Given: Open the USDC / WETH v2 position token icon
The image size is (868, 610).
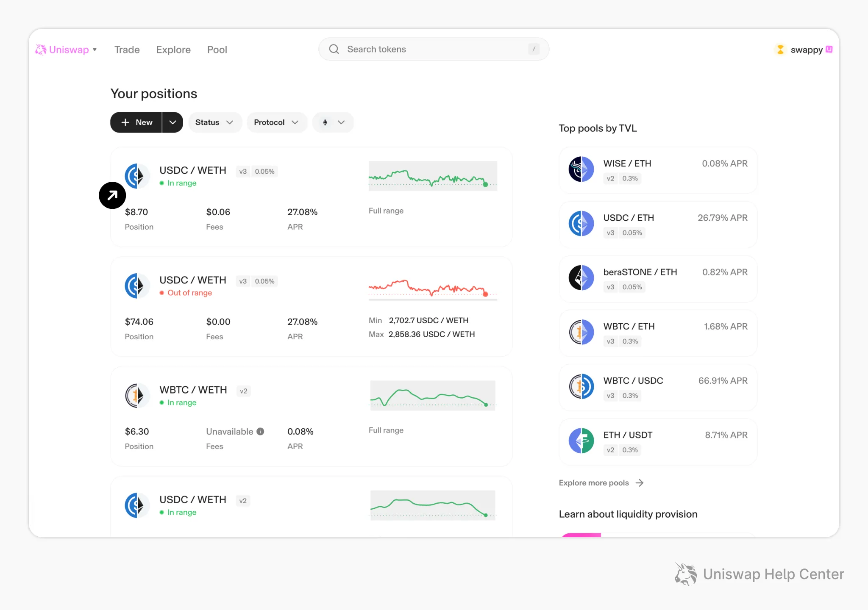Looking at the screenshot, I should click(x=137, y=505).
